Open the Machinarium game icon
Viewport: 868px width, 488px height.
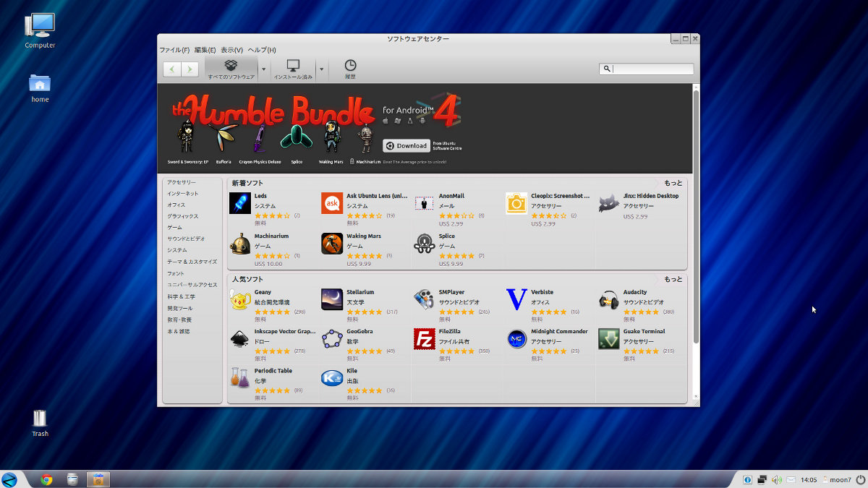click(x=240, y=244)
